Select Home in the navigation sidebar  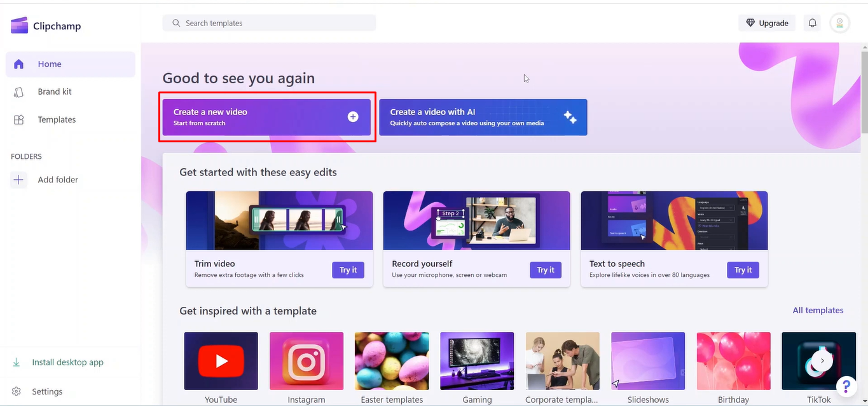(49, 64)
